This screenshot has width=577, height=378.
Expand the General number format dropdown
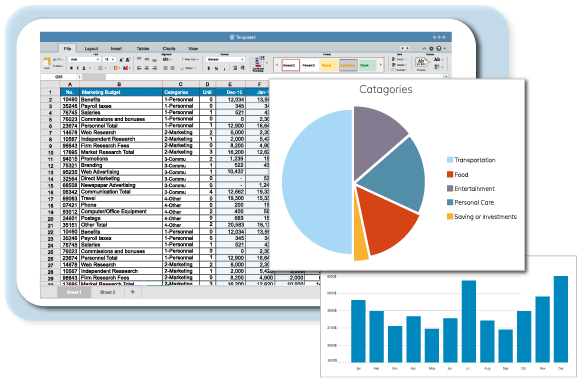click(225, 60)
